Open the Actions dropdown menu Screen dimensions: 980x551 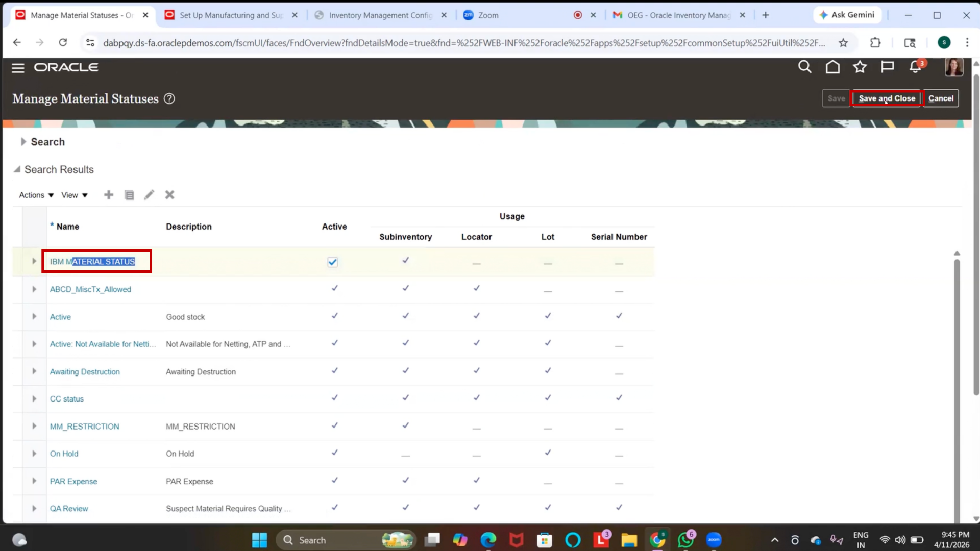(x=36, y=195)
